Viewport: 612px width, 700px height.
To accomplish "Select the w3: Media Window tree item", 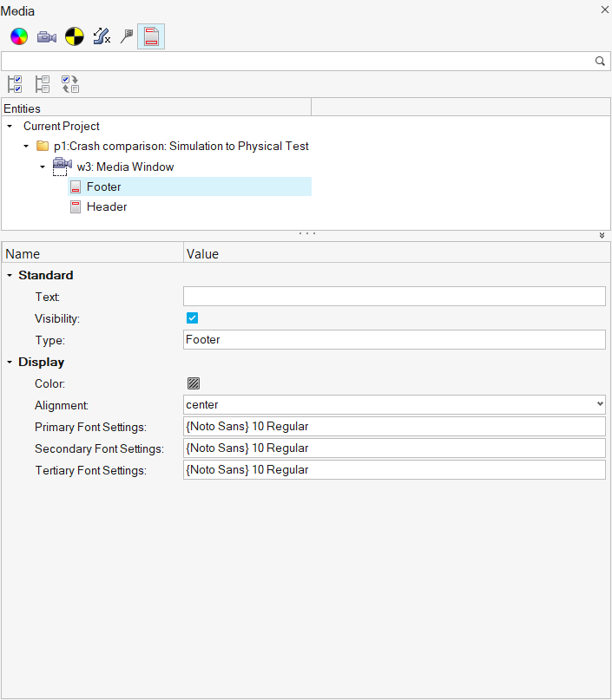I will tap(125, 167).
